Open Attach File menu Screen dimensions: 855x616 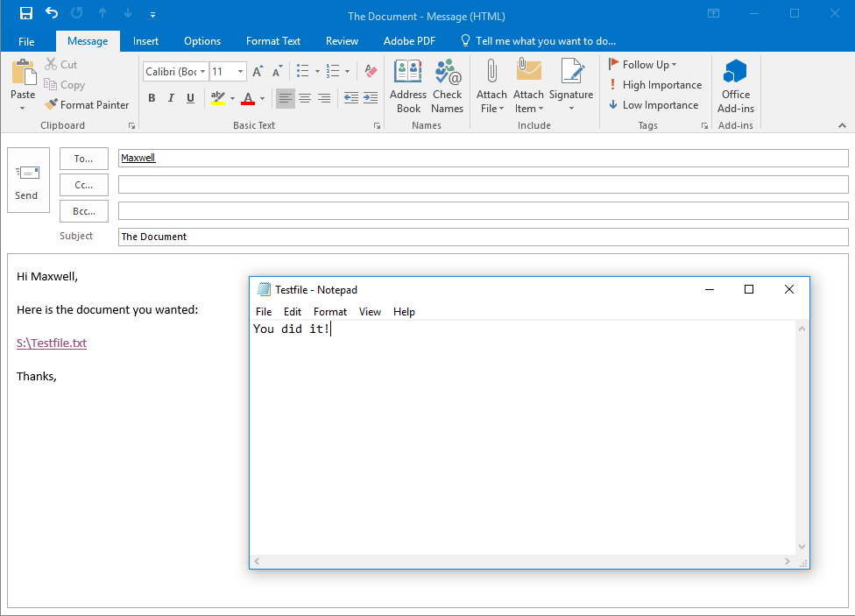click(491, 86)
